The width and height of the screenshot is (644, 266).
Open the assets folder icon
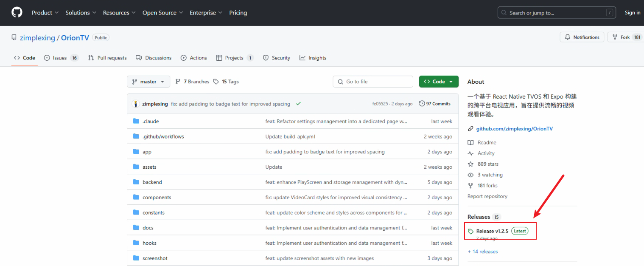tap(136, 167)
